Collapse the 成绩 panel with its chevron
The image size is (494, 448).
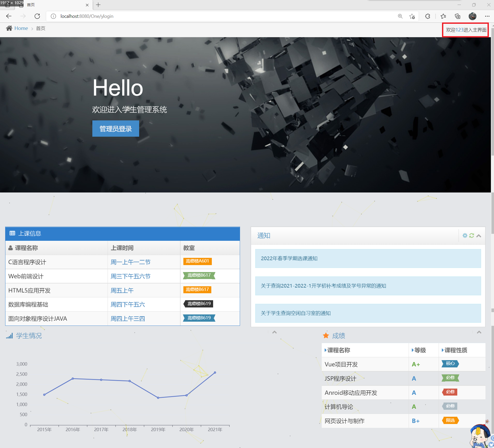pos(479,332)
